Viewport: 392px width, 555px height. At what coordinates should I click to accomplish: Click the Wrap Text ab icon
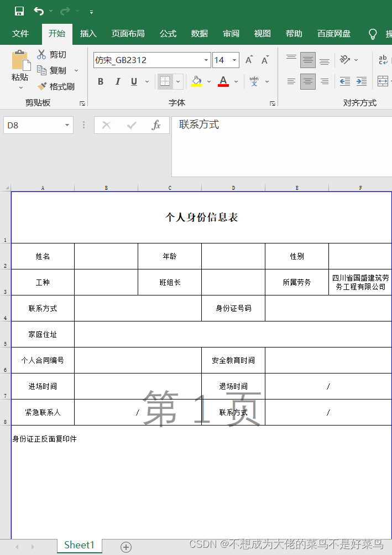click(383, 59)
